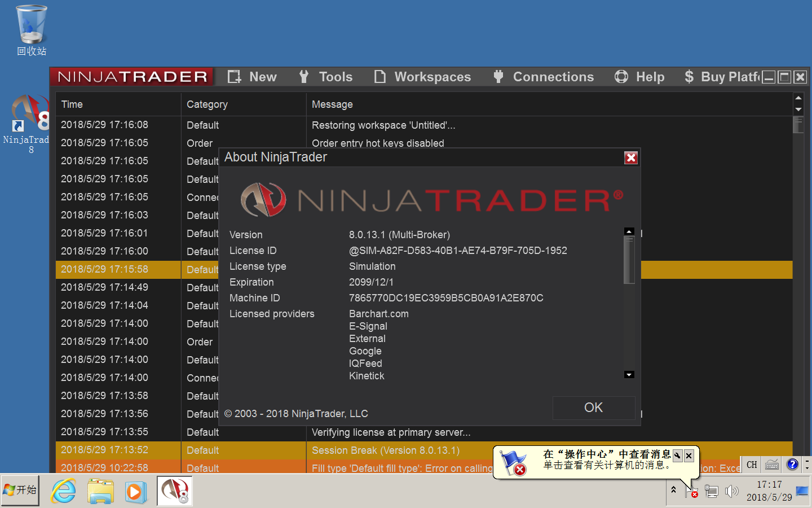Click the Session Break (Version 8.0.13.1) message
Screen dimensions: 812x508
point(386,450)
